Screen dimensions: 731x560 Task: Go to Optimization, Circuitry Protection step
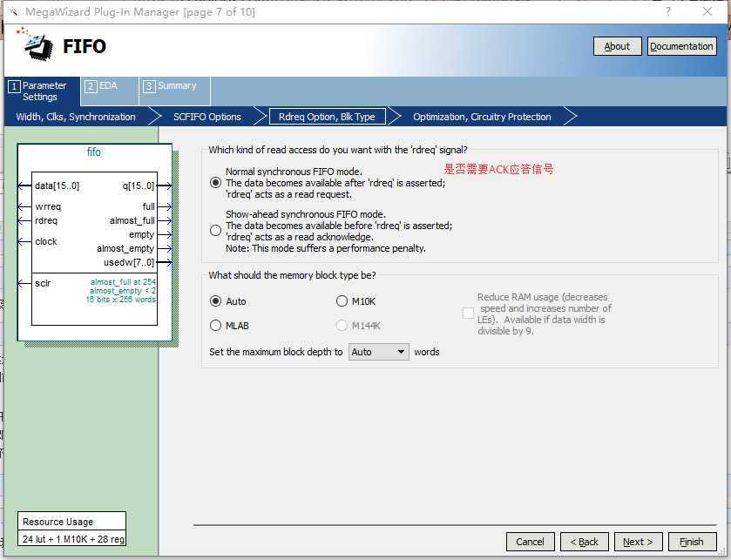(x=482, y=117)
